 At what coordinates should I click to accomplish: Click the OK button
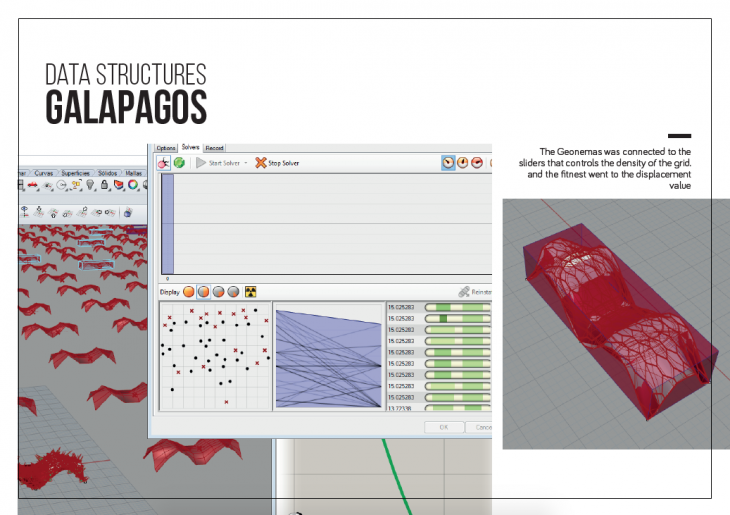click(x=443, y=427)
